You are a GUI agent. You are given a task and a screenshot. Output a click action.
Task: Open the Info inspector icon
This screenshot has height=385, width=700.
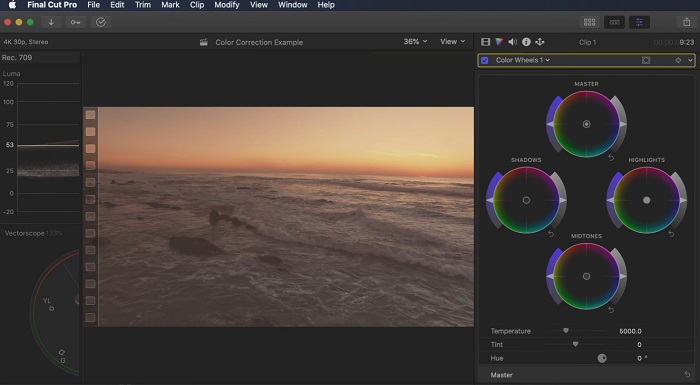526,42
